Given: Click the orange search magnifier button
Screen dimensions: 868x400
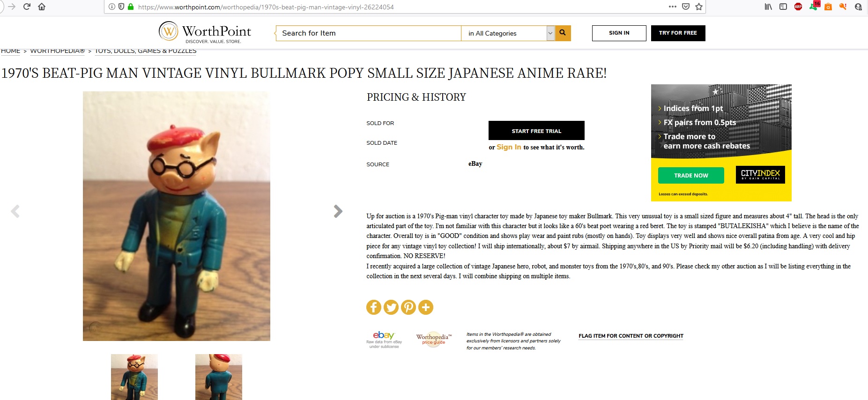Looking at the screenshot, I should pos(563,33).
